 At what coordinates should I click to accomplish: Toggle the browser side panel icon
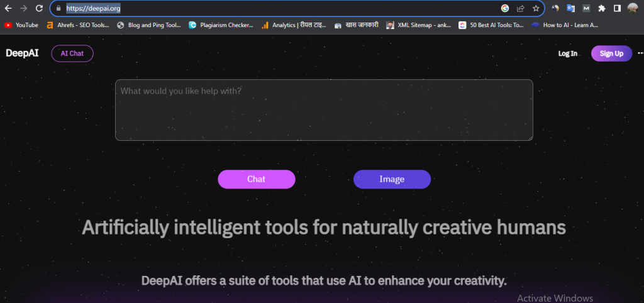click(x=617, y=9)
